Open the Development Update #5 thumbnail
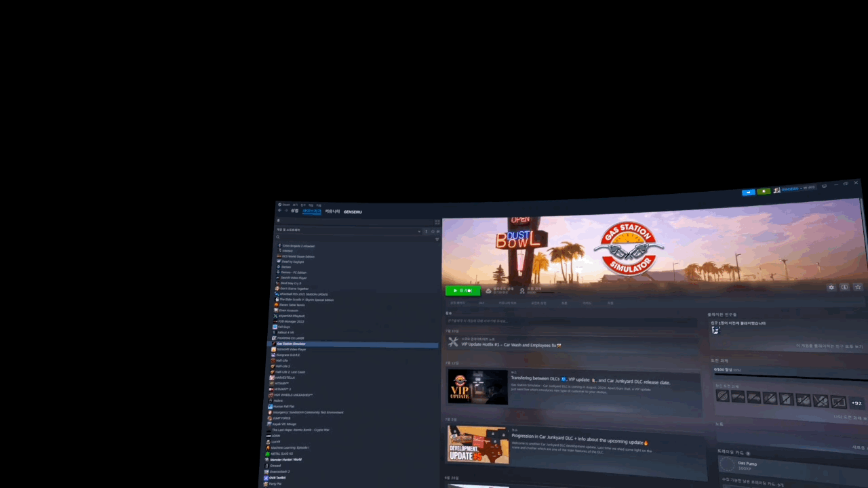868x488 pixels. click(x=478, y=445)
